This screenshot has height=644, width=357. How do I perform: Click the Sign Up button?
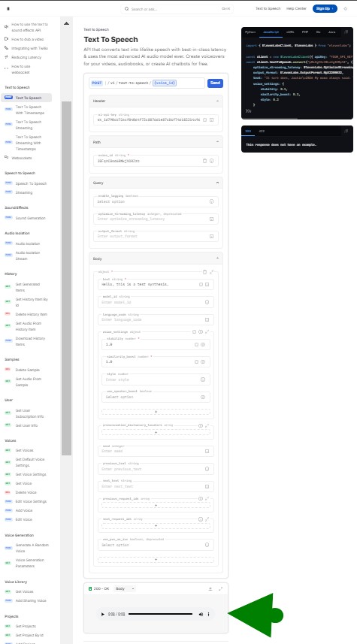click(325, 8)
